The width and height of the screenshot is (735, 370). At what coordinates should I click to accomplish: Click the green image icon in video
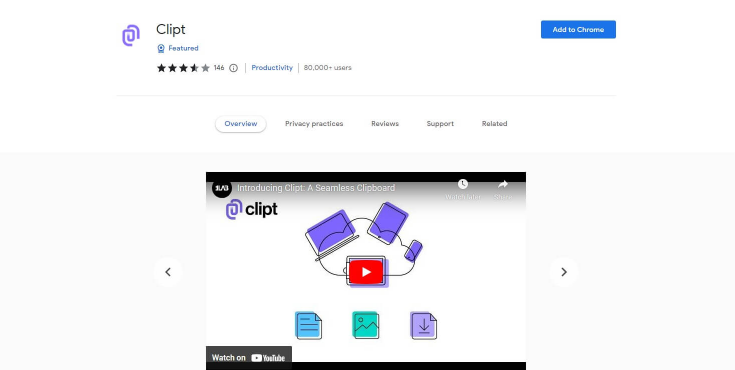pyautogui.click(x=366, y=325)
